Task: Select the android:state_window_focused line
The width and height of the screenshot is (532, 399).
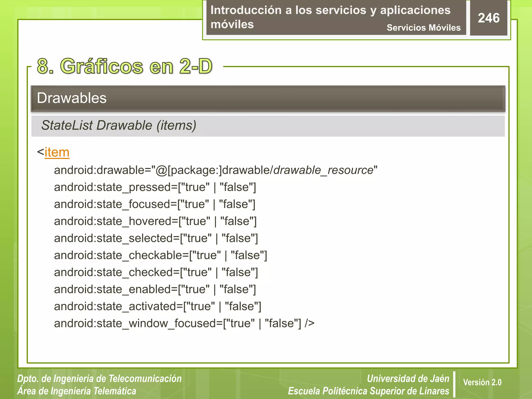Action: click(x=184, y=324)
